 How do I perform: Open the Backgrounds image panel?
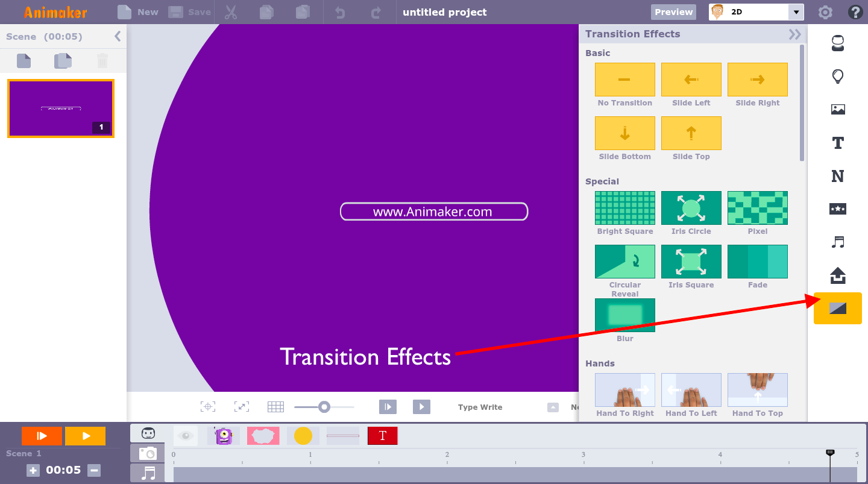click(x=837, y=109)
